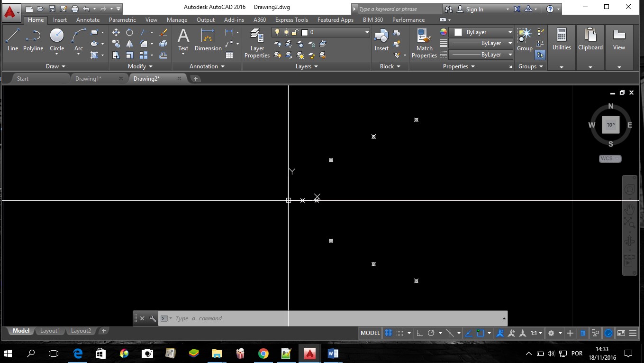Toggle Clean Screen mode
Screen dimensions: 644x363
pos(621,333)
